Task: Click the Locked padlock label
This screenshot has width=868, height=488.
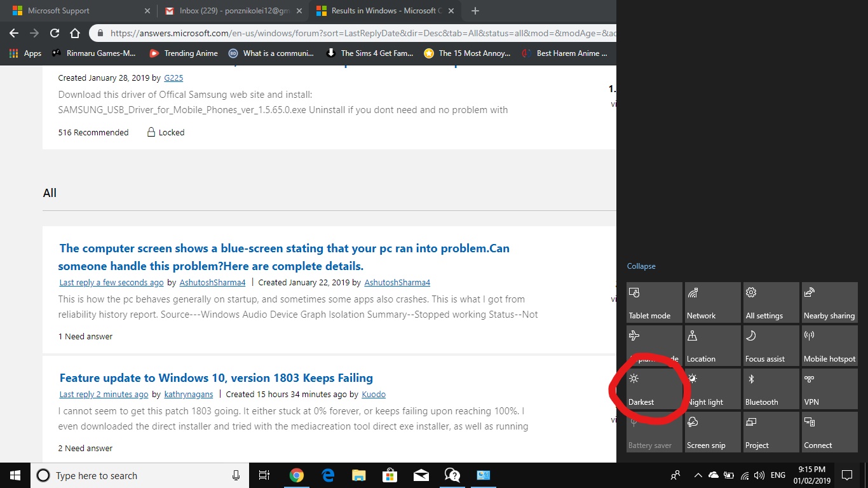Action: (x=166, y=132)
